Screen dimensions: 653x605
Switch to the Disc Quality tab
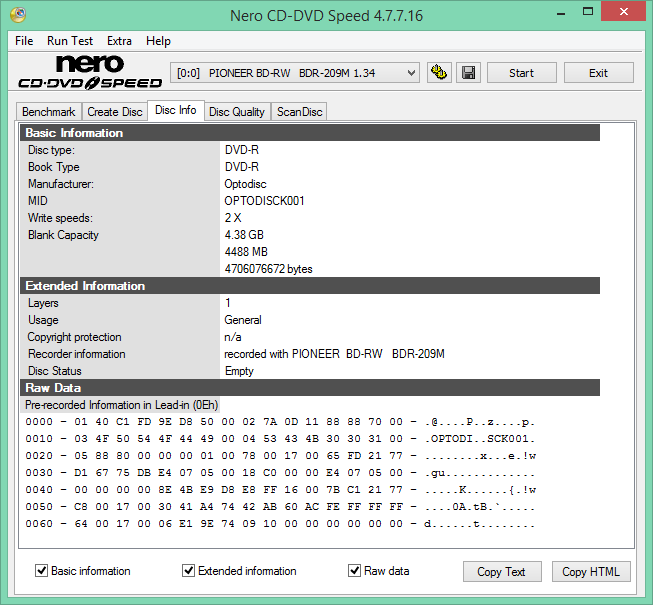click(x=237, y=112)
